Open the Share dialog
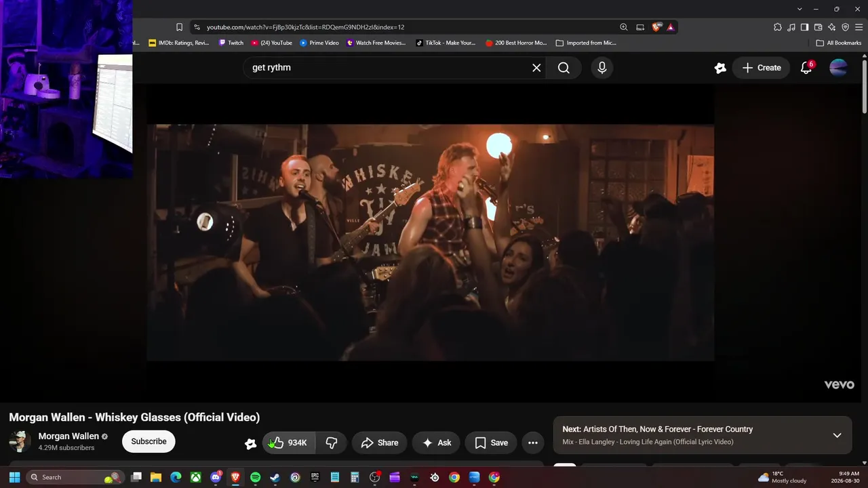Viewport: 868px width, 488px height. pyautogui.click(x=380, y=443)
